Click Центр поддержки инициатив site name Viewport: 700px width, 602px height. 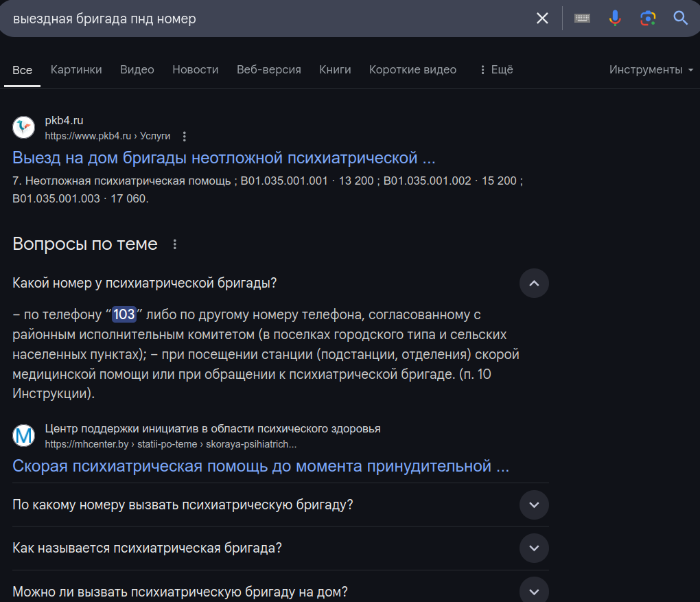[x=213, y=429]
